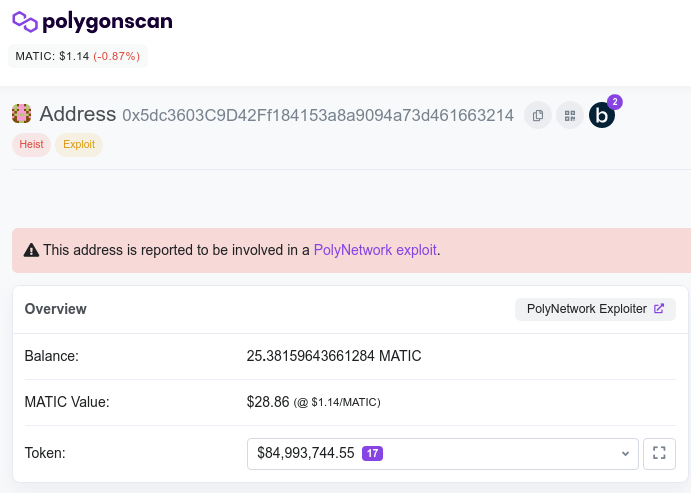Screen dimensions: 691x493
Task: Show the address QR code
Action: tap(570, 116)
